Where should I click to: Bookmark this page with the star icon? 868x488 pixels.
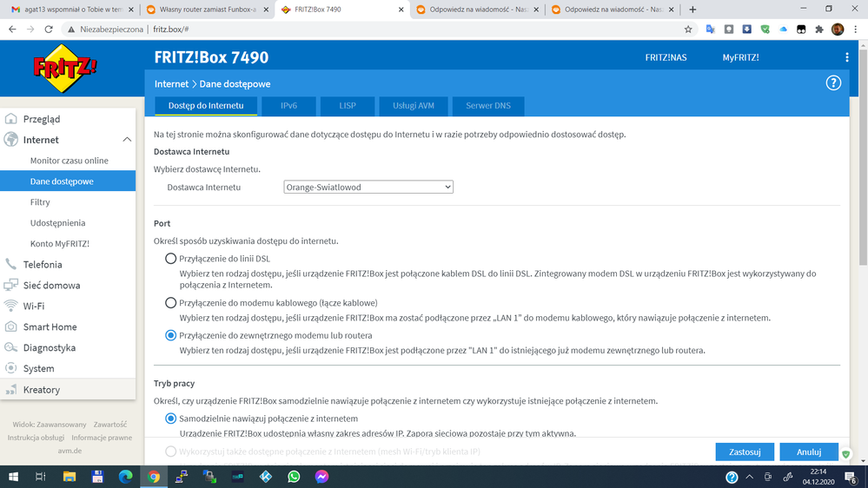(688, 29)
